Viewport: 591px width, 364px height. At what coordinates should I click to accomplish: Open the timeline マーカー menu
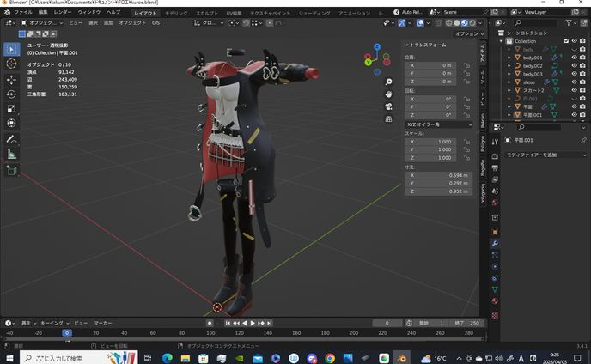click(x=103, y=324)
